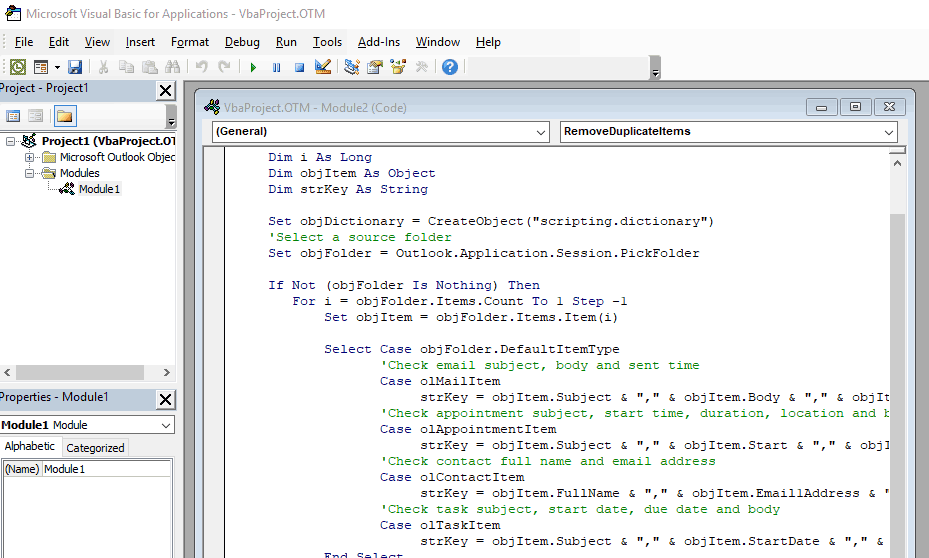Viewport: 929px width, 558px height.
Task: Open the Run menu
Action: (x=286, y=42)
